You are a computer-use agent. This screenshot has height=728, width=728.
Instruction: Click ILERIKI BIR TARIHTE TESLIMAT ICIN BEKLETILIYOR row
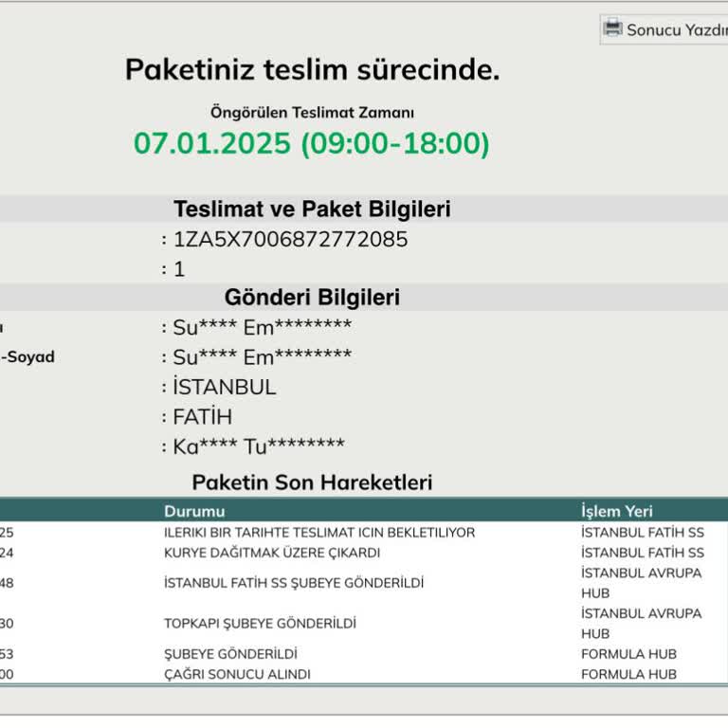tap(364, 533)
